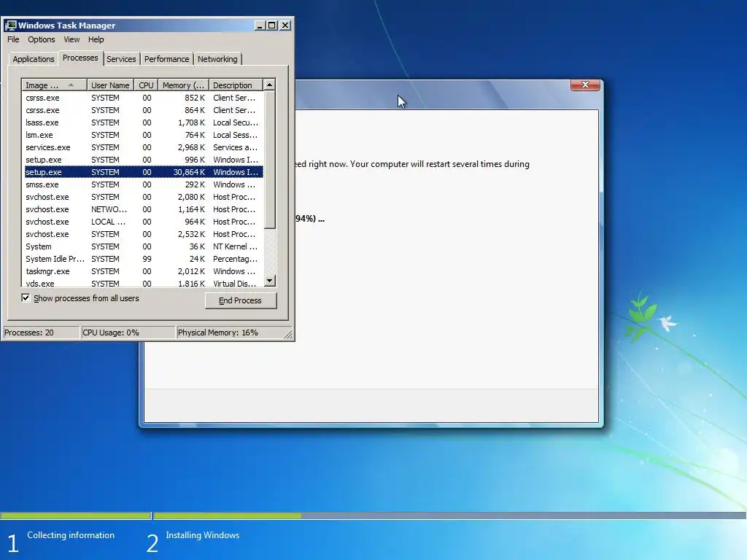Screen dimensions: 747x560
Task: Select the svchost.exe NETWO... user row
Action: (x=142, y=209)
